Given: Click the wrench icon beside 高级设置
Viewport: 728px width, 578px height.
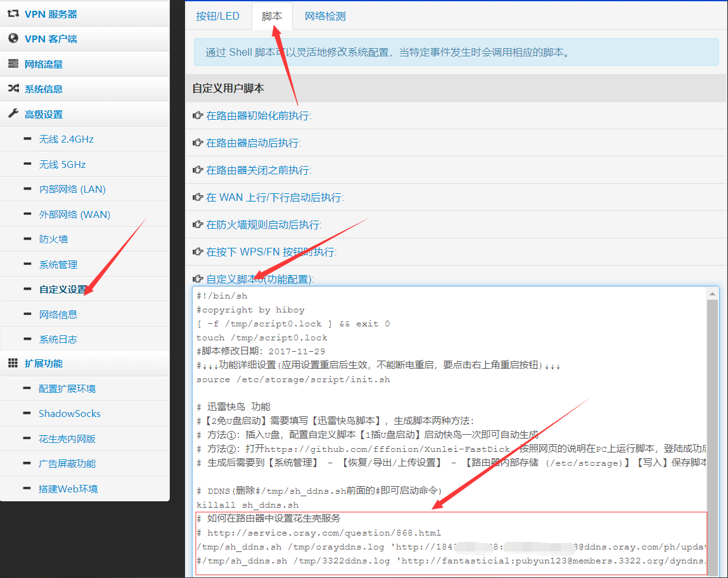Looking at the screenshot, I should (x=13, y=113).
